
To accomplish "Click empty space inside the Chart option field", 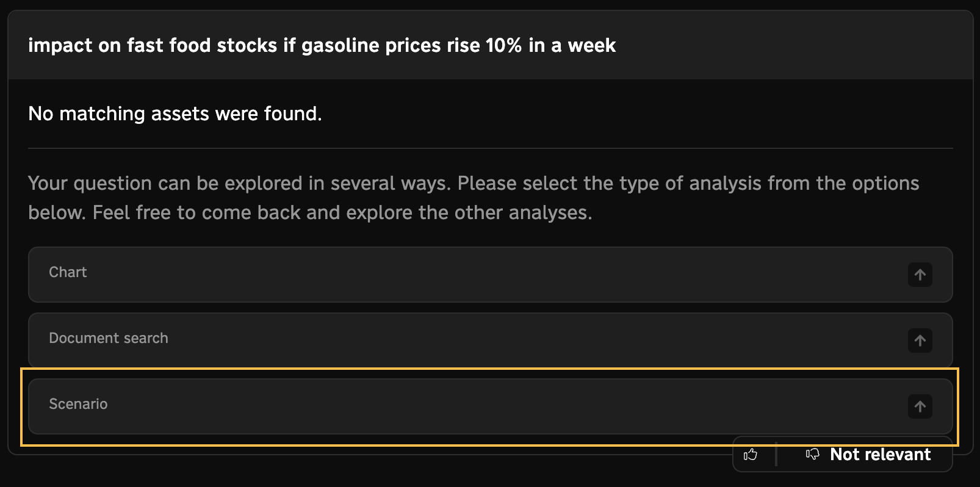I will (488, 275).
